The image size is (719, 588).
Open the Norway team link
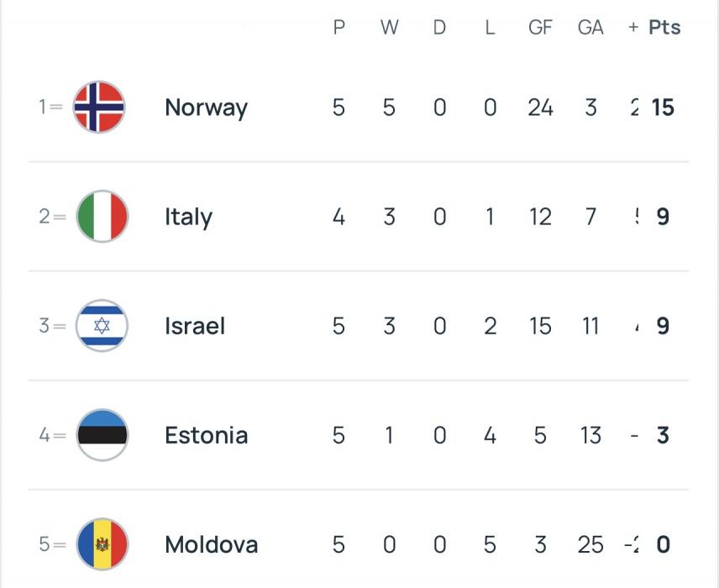206,108
